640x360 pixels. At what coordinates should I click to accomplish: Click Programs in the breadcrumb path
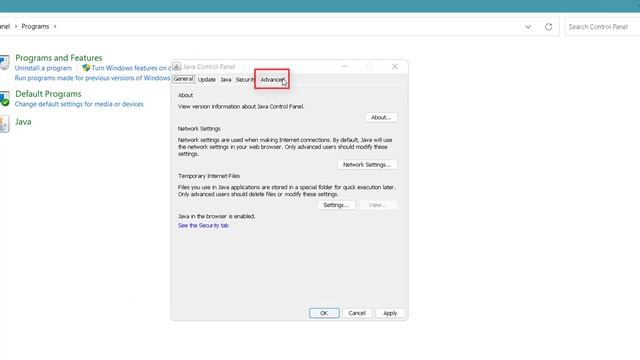(35, 27)
